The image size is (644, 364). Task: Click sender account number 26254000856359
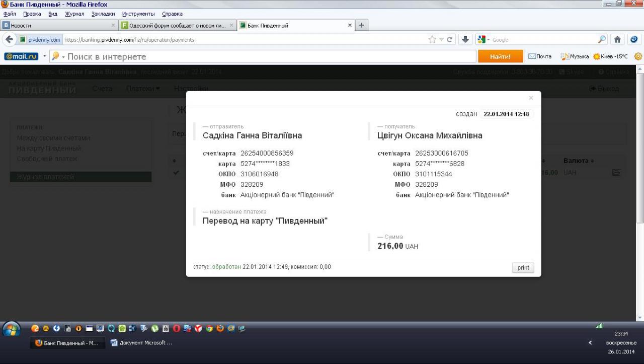click(267, 153)
